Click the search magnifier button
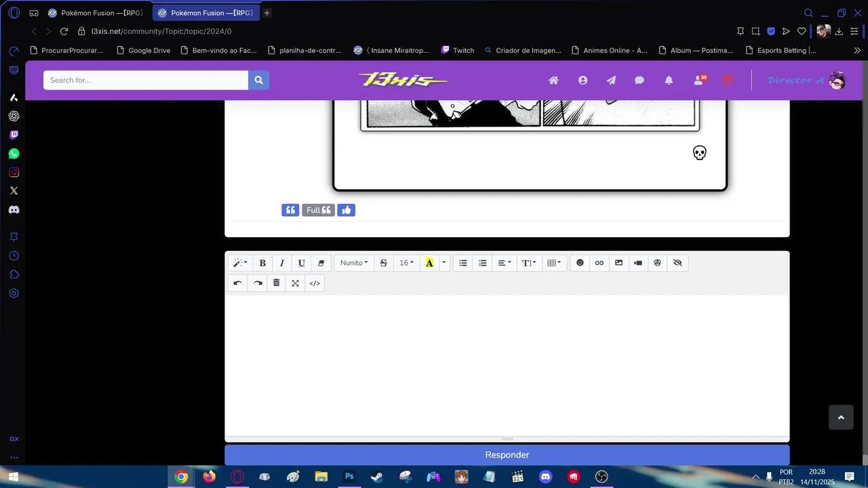The image size is (868, 488). pos(258,80)
